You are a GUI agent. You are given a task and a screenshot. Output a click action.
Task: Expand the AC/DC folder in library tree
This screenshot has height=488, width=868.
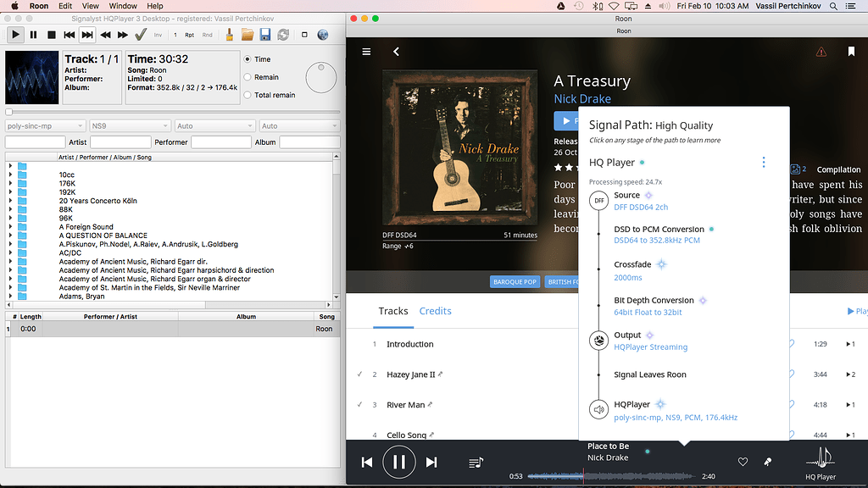(10, 252)
